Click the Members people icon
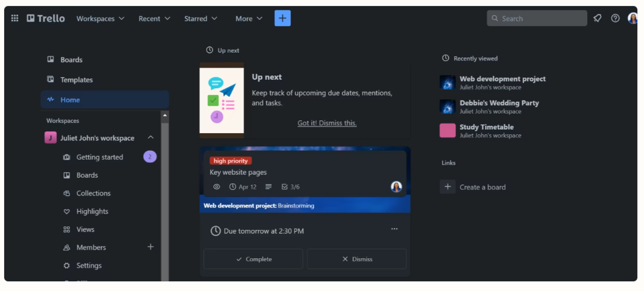 [x=66, y=247]
